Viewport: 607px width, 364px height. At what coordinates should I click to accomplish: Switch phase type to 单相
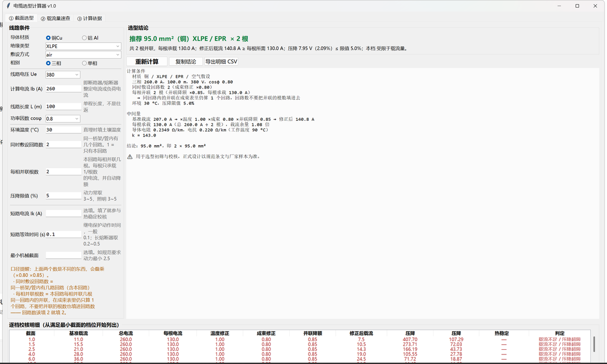tap(90, 63)
